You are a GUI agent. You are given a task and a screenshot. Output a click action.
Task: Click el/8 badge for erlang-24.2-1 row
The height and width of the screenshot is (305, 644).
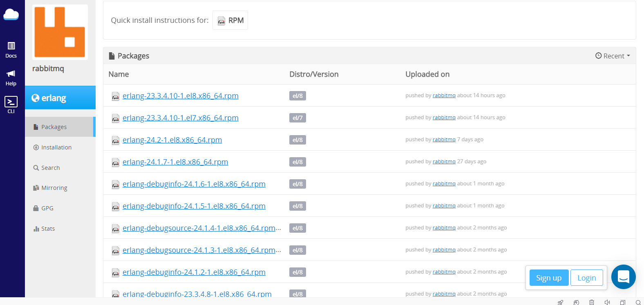pyautogui.click(x=297, y=140)
